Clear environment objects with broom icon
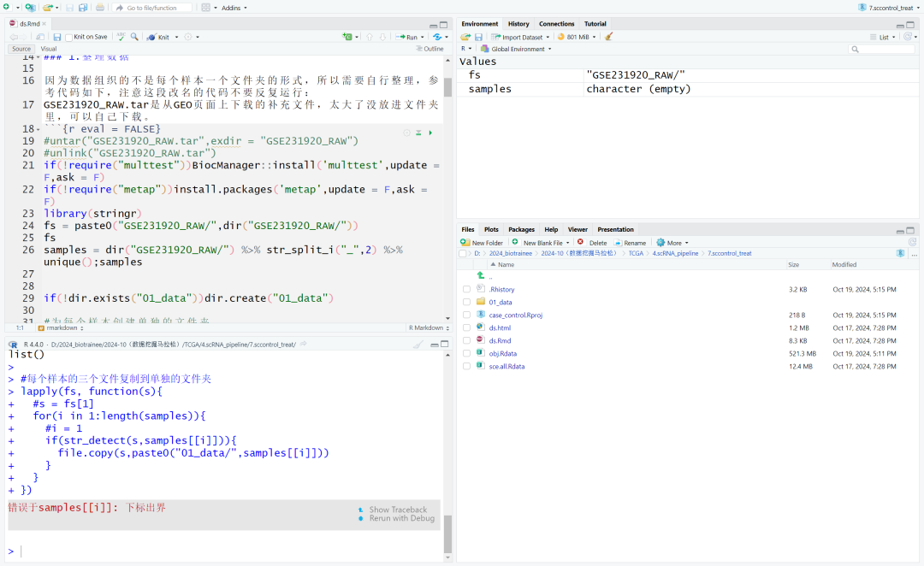The height and width of the screenshot is (566, 924). click(x=609, y=37)
